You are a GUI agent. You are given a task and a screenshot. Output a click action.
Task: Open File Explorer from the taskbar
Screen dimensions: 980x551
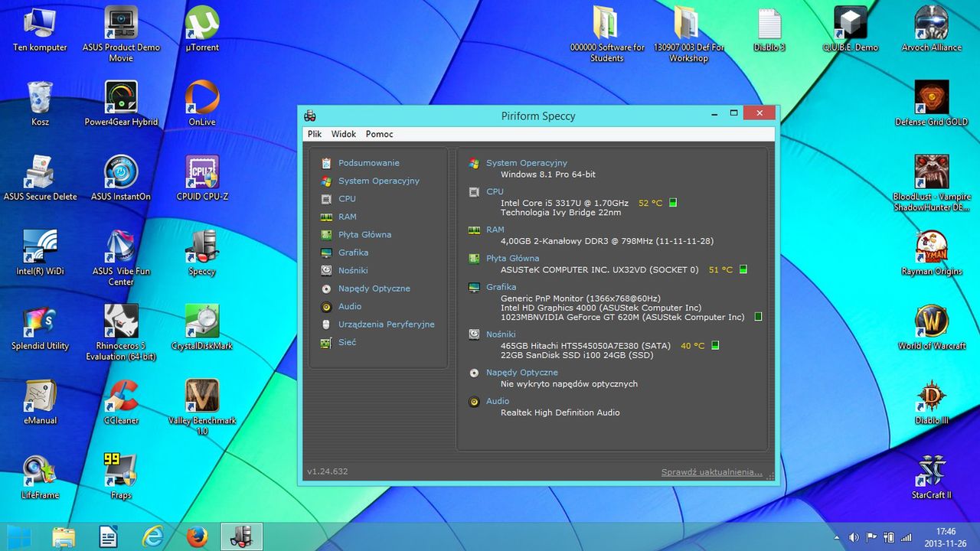point(64,536)
